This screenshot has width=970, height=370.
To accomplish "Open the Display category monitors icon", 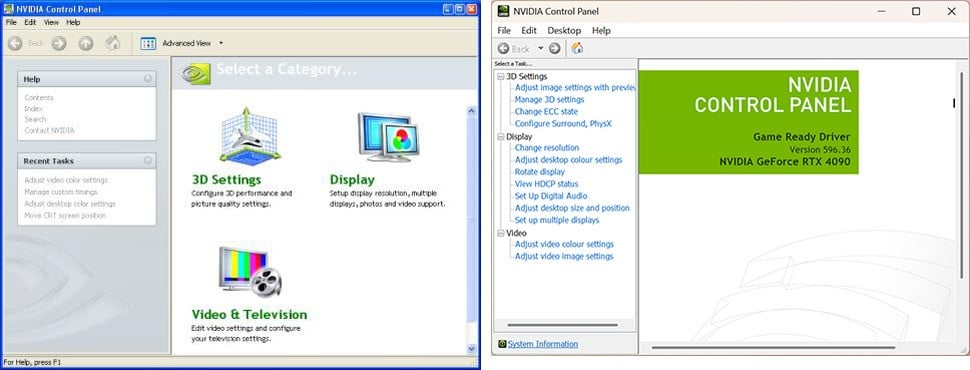I will 388,137.
